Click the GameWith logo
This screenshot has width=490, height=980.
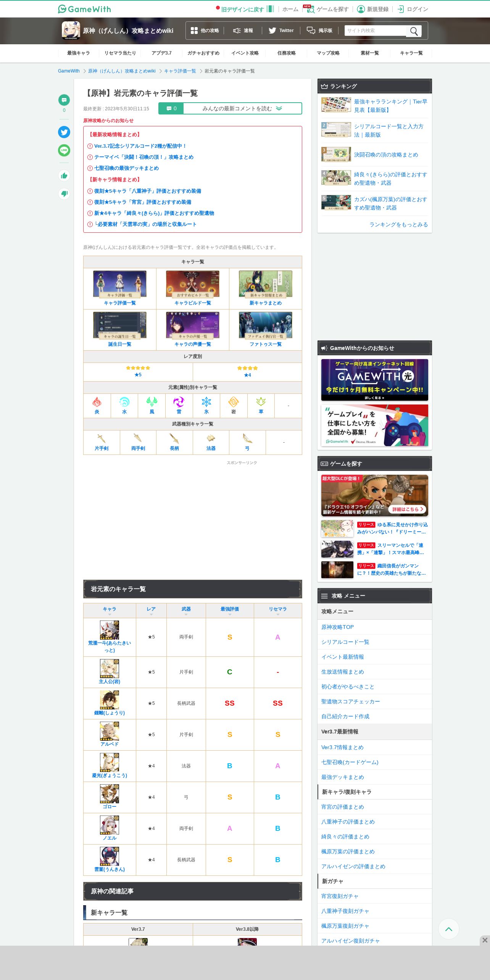84,9
